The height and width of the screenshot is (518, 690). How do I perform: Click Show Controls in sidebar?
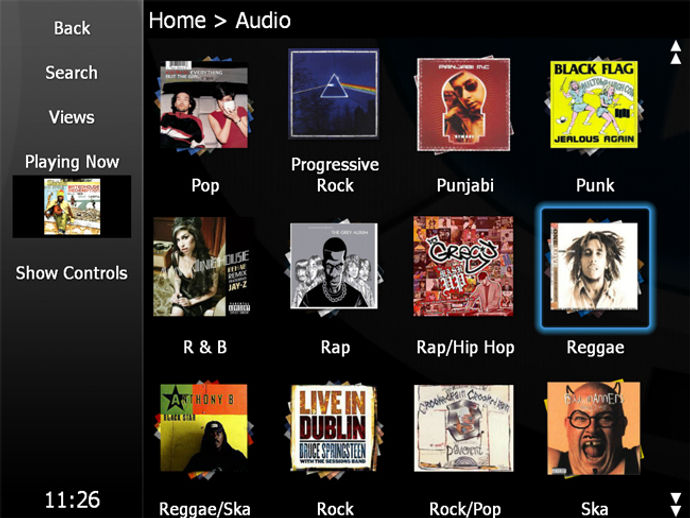[72, 273]
